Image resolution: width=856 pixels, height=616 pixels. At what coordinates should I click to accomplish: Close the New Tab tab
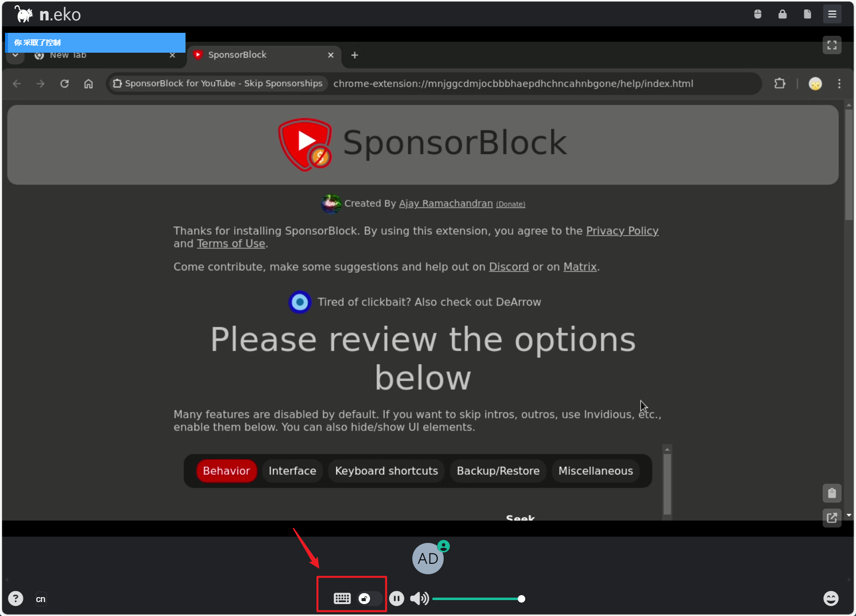[172, 55]
